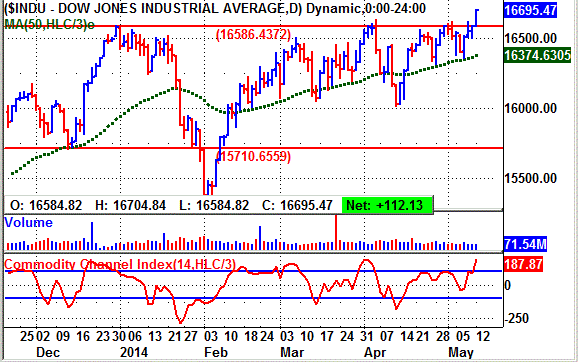Click the Dec month label on time axis

(x=48, y=352)
